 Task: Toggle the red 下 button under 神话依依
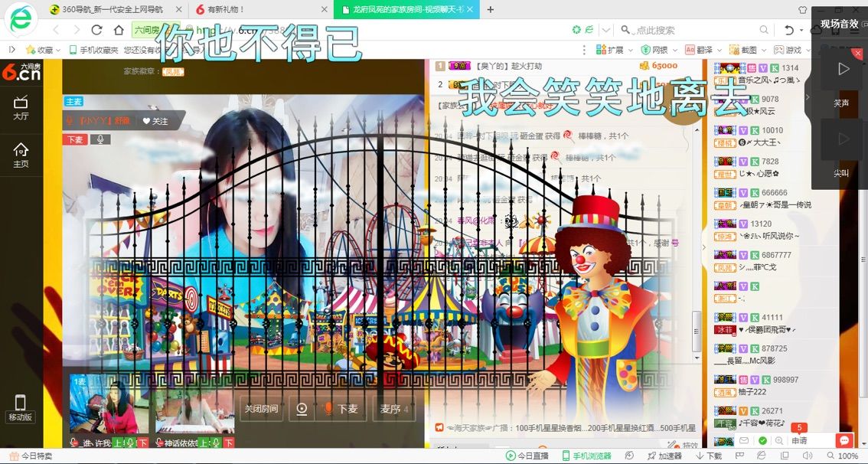coord(229,443)
